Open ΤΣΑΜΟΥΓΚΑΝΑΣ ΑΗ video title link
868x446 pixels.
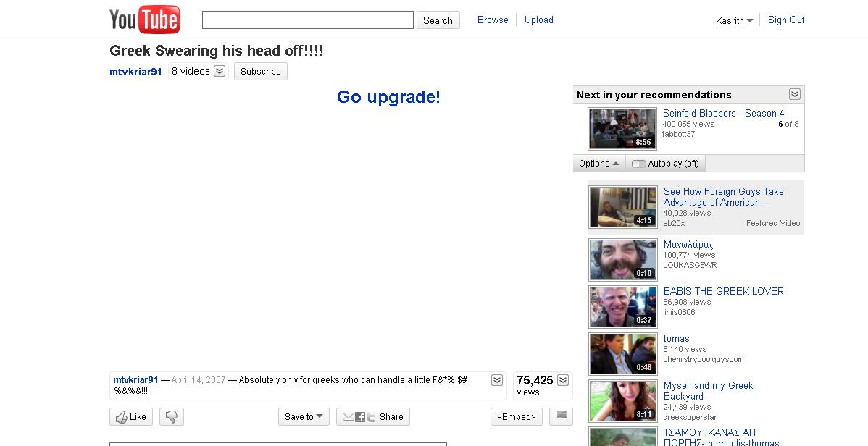(722, 437)
